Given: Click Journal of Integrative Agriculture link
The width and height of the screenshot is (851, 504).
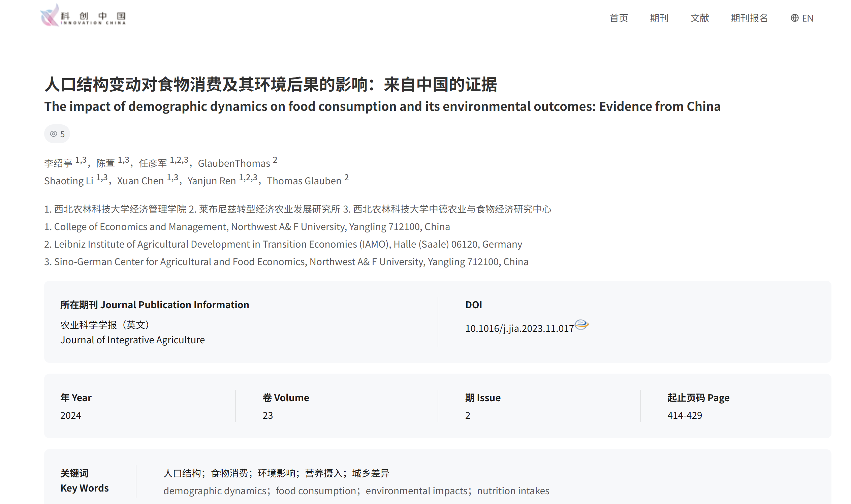Looking at the screenshot, I should pos(132,340).
